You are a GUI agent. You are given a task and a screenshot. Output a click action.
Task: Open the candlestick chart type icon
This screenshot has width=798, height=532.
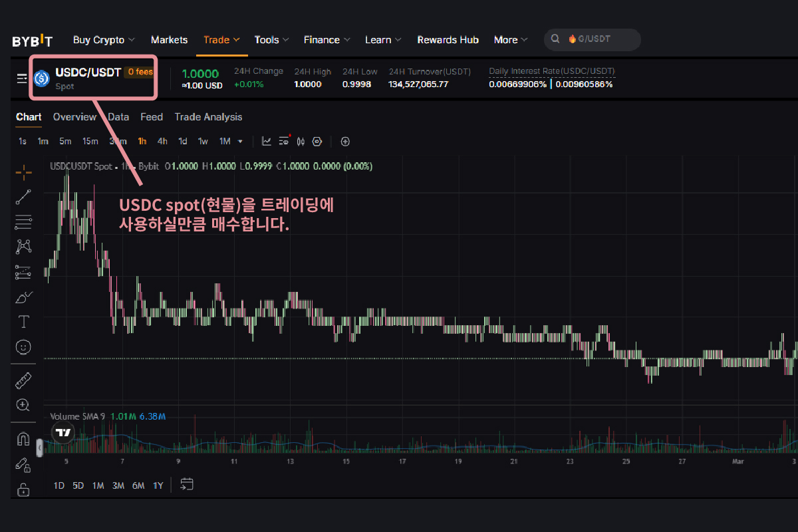click(301, 141)
